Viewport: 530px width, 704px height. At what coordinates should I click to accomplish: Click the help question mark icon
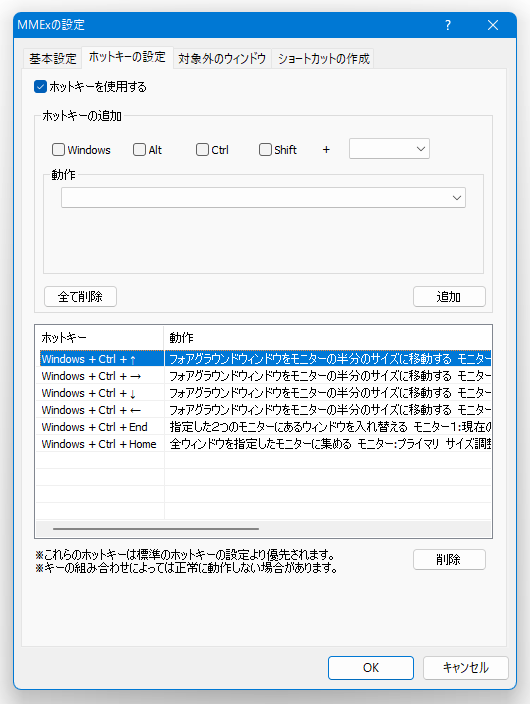point(448,25)
